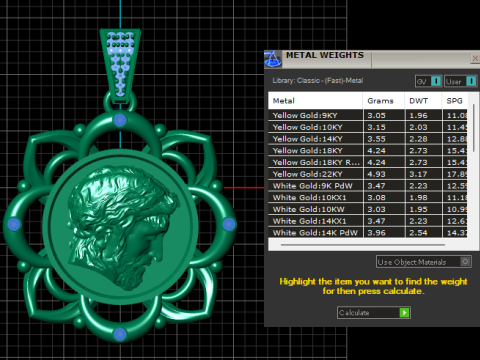Select the White Gold:10KW row
Viewport: 480px width, 360px height.
(x=368, y=209)
